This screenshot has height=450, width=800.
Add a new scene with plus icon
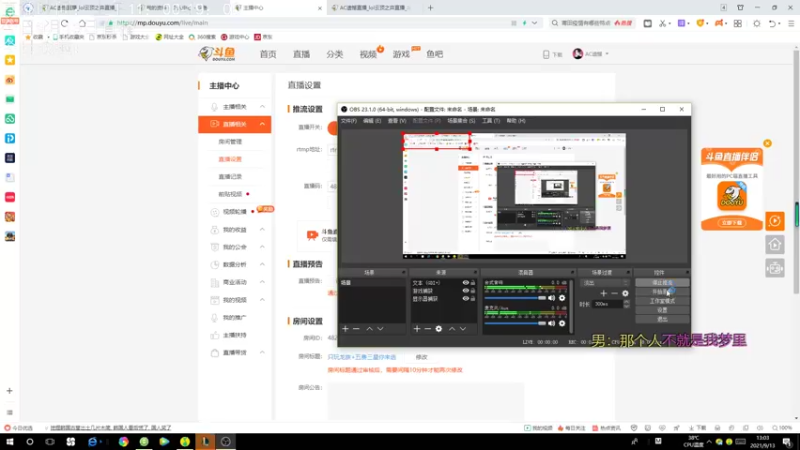(x=345, y=329)
